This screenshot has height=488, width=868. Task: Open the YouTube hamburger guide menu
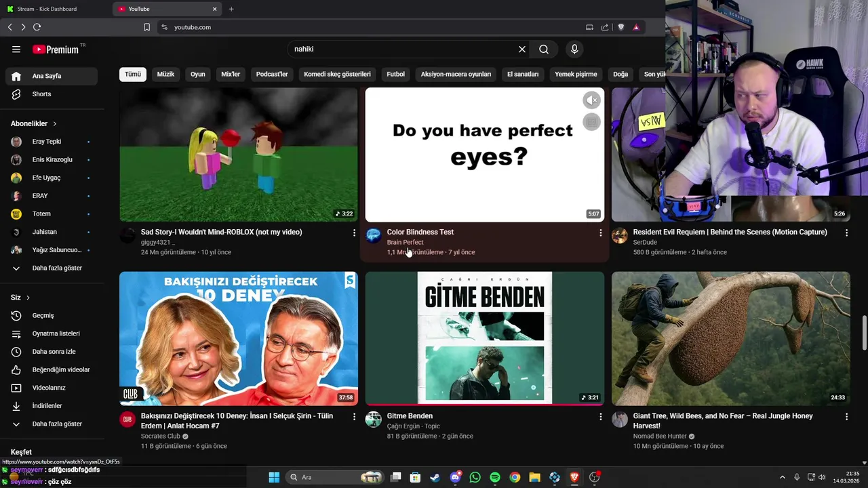[x=16, y=49]
